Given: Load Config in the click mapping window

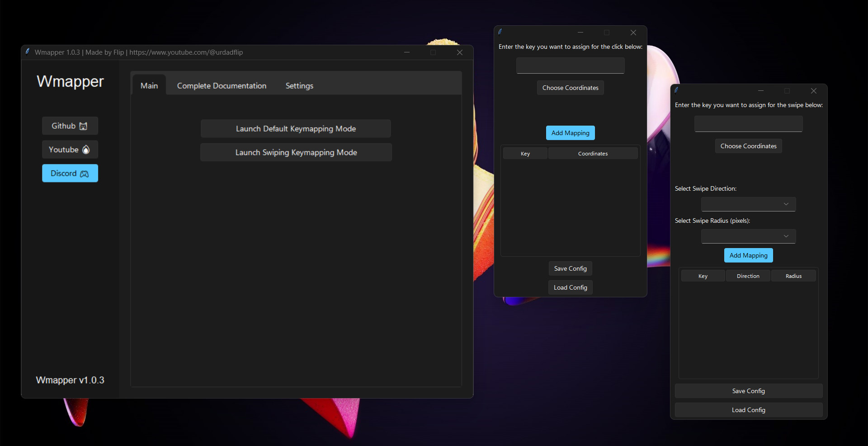Looking at the screenshot, I should (x=571, y=287).
